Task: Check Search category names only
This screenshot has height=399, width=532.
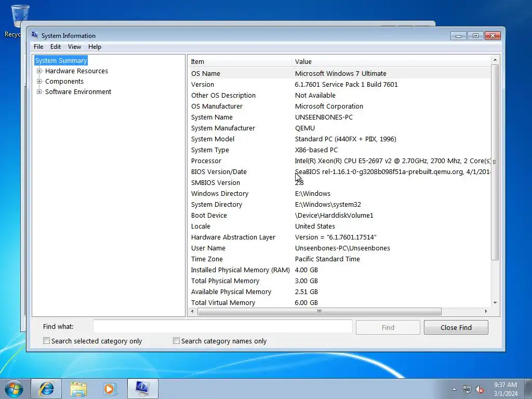Action: click(176, 341)
